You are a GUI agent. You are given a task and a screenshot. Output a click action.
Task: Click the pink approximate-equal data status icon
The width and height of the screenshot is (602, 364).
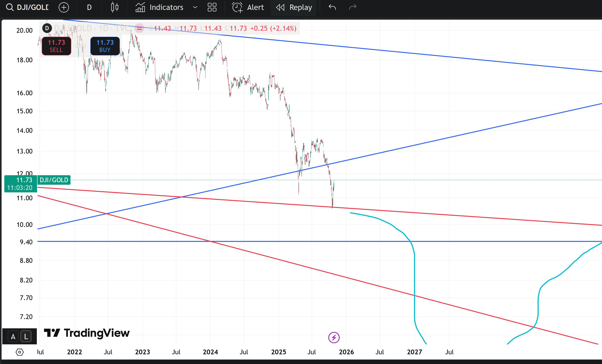[139, 28]
